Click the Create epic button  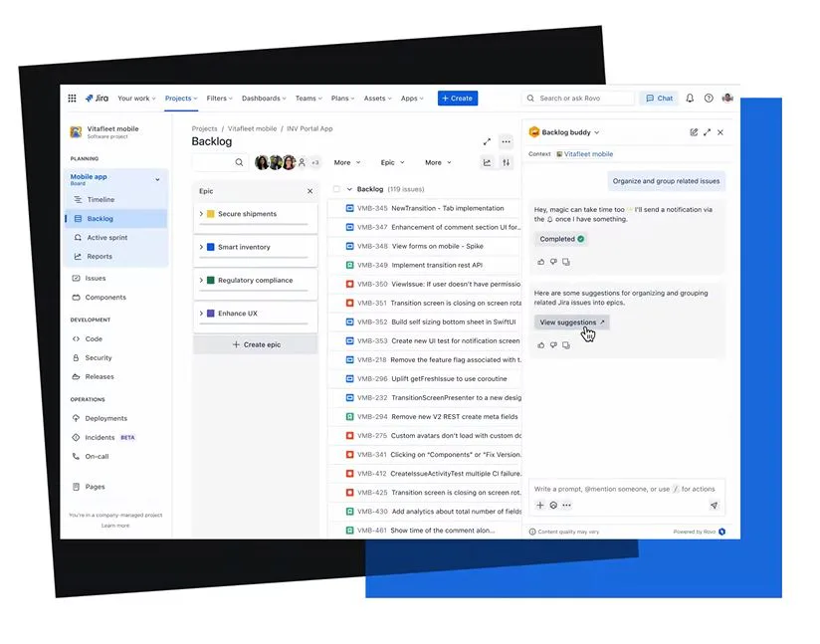pos(256,344)
